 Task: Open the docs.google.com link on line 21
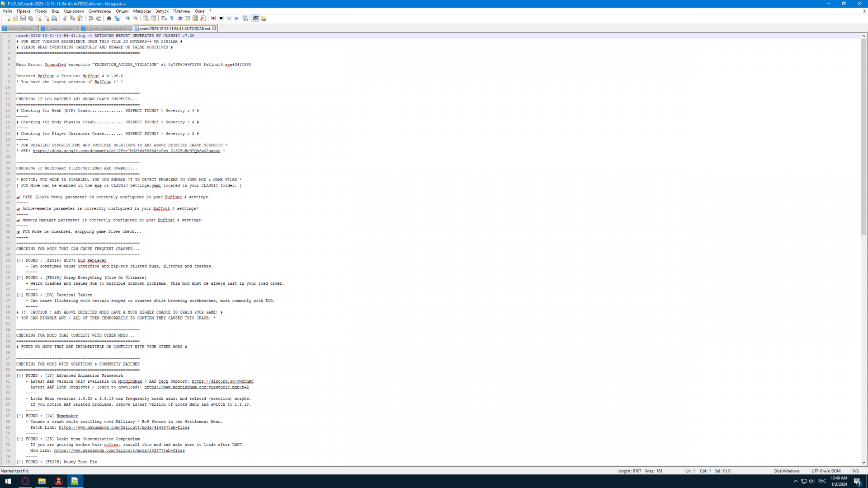pos(126,151)
